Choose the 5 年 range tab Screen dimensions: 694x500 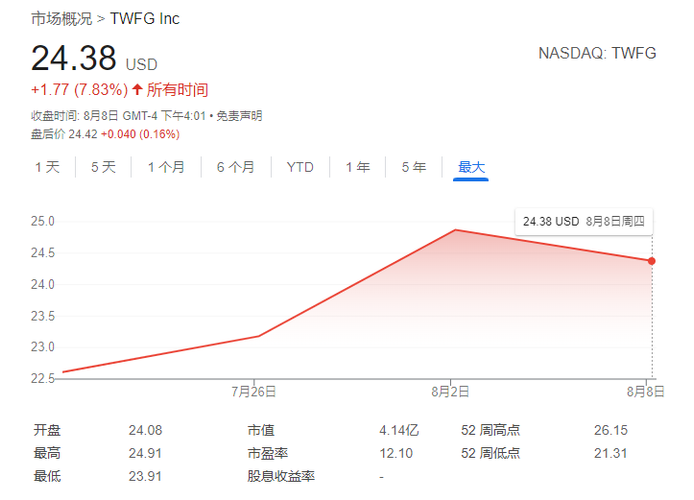[x=414, y=167]
